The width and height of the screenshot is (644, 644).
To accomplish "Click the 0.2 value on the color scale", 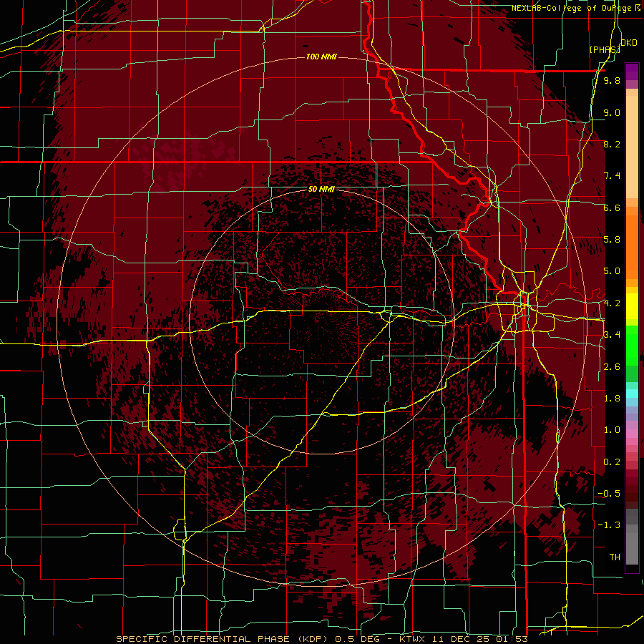I will coord(612,462).
